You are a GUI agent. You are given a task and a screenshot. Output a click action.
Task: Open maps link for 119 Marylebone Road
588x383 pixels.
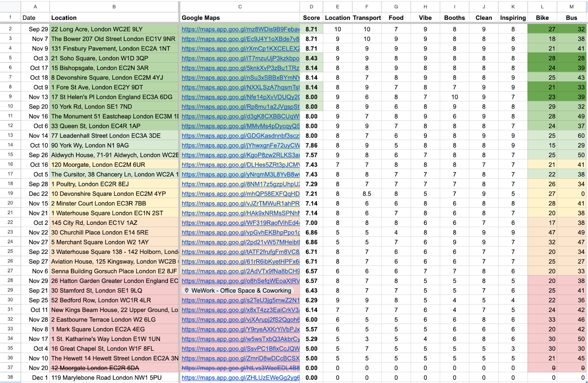[x=241, y=377]
